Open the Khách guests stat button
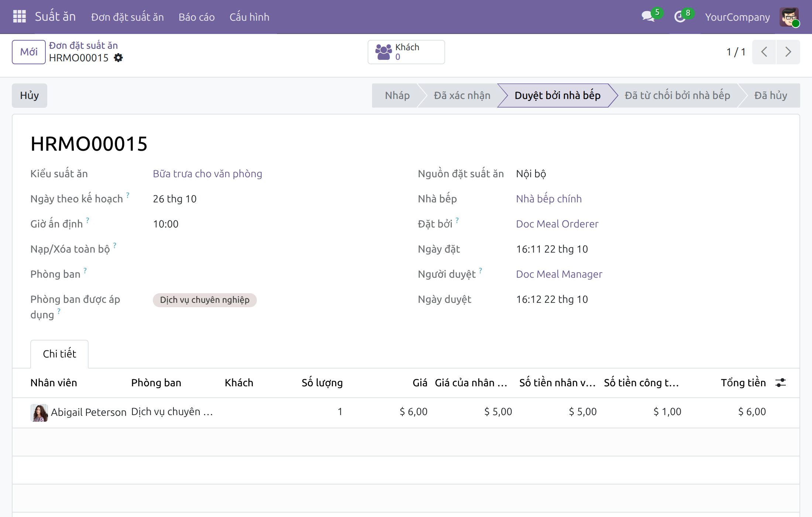Screen dimensions: 812x517 pyautogui.click(x=406, y=52)
